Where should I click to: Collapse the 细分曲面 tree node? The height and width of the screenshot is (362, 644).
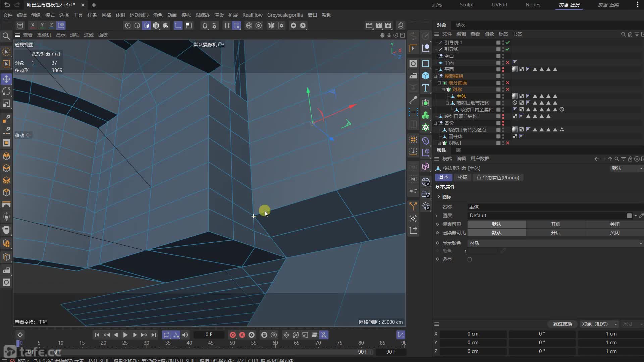[439, 83]
